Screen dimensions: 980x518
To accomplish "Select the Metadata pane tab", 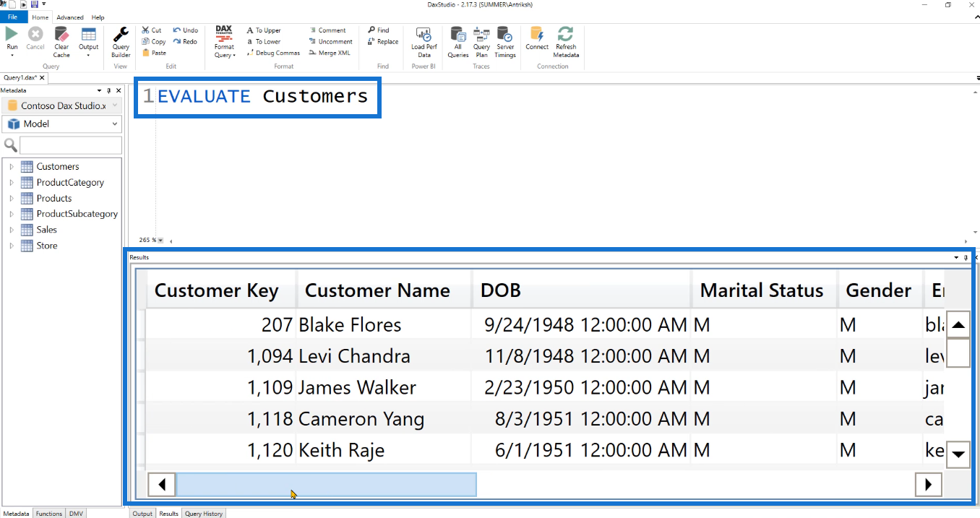I will click(x=15, y=513).
